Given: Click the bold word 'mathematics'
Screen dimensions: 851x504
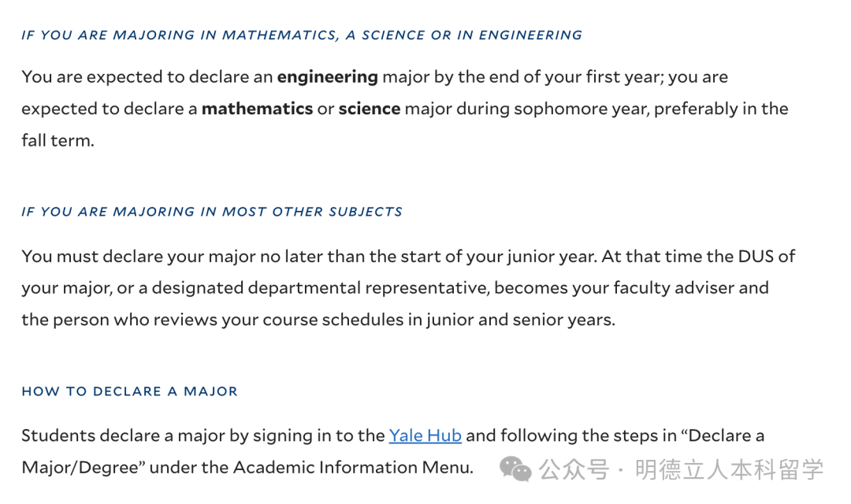Looking at the screenshot, I should pyautogui.click(x=257, y=109).
